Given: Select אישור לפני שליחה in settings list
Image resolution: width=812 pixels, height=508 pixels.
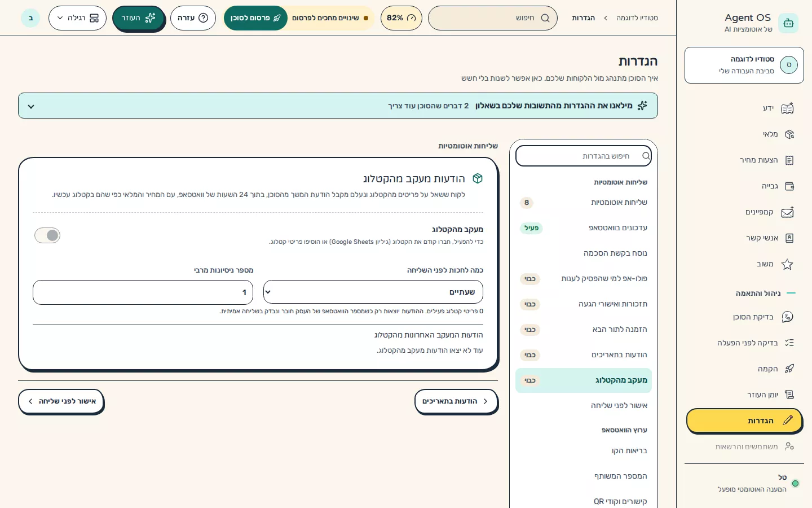Looking at the screenshot, I should point(584,406).
